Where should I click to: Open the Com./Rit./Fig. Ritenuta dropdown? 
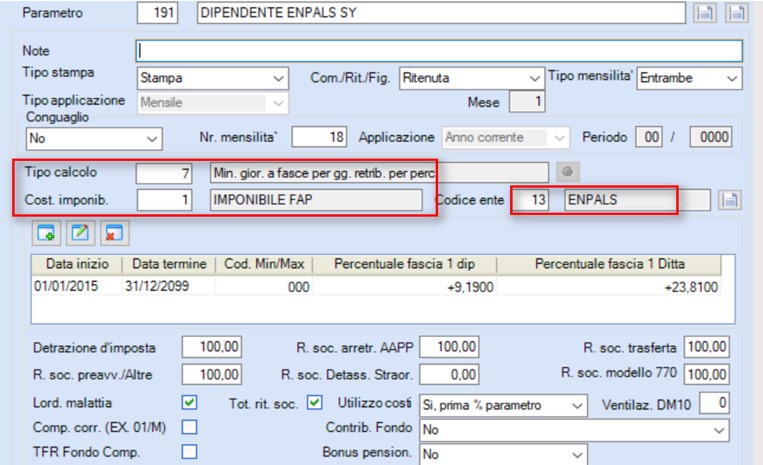tap(472, 78)
